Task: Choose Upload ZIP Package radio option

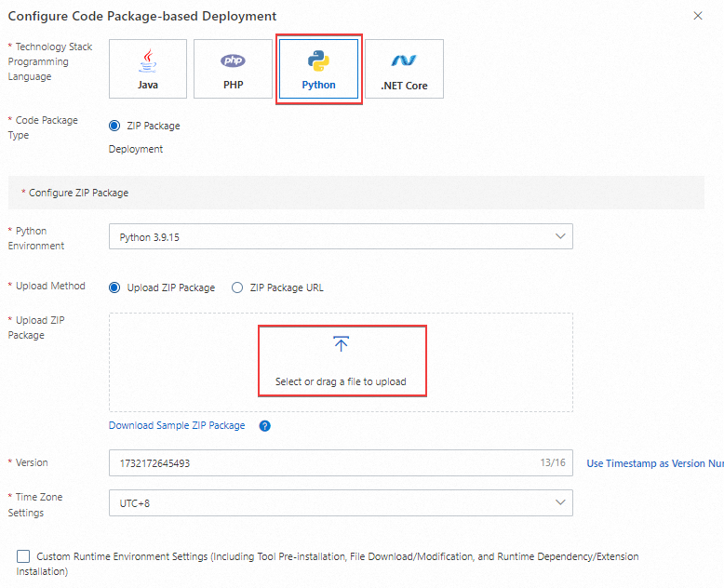Action: (114, 287)
